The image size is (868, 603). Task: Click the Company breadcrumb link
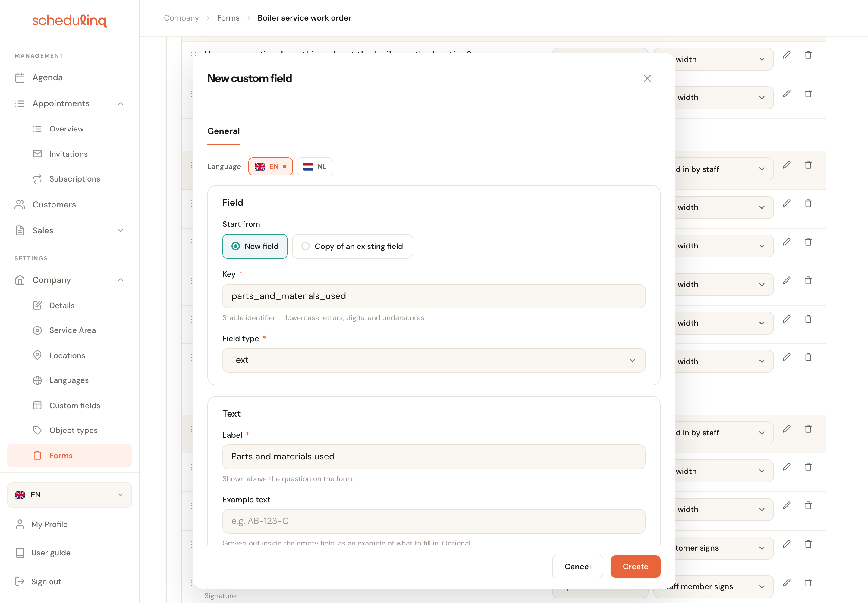(181, 18)
